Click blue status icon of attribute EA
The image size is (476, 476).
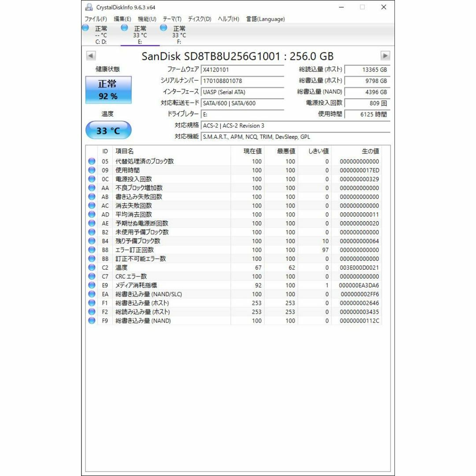pyautogui.click(x=92, y=294)
